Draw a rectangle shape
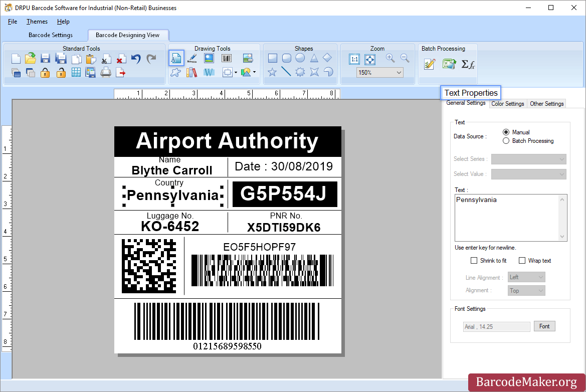Screen dimensions: 586x392 pyautogui.click(x=272, y=58)
